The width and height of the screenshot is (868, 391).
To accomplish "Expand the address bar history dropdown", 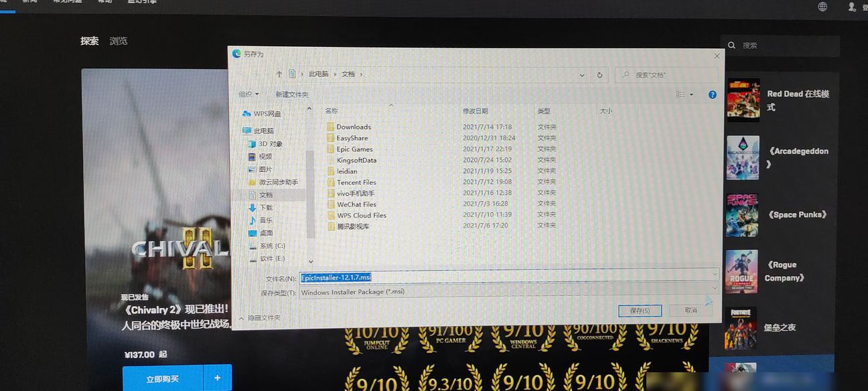I will [x=581, y=75].
